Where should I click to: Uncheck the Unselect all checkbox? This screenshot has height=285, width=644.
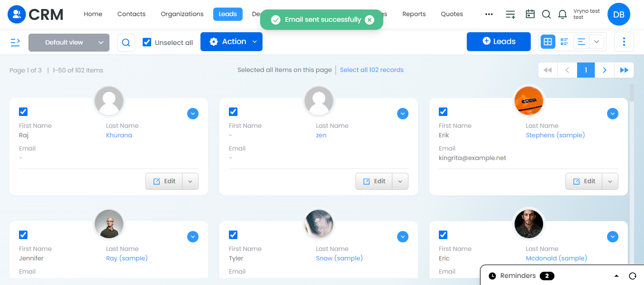pyautogui.click(x=147, y=42)
